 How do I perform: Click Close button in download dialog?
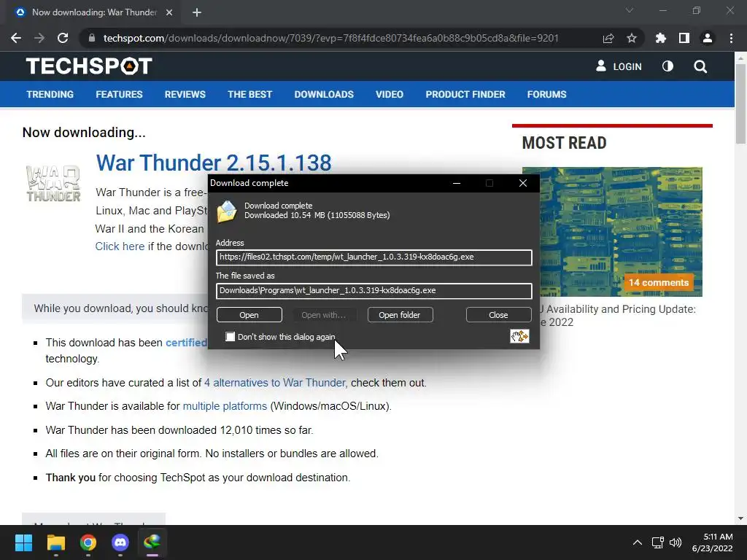click(498, 315)
